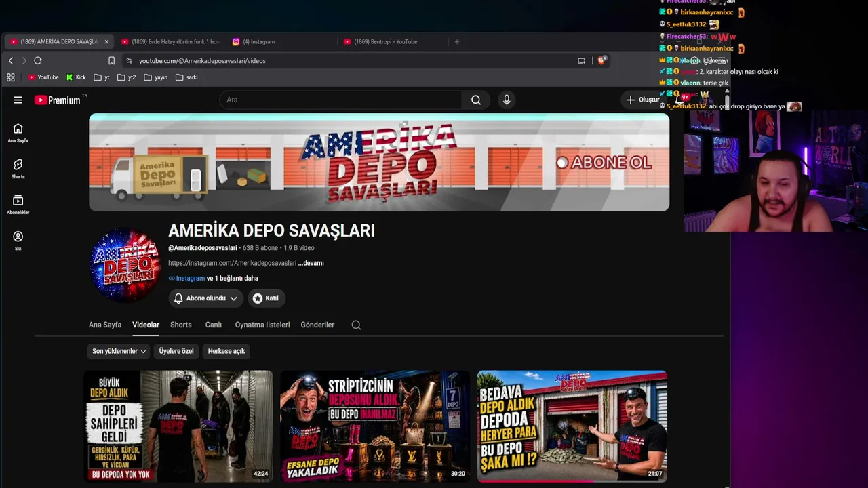The image size is (868, 488).
Task: Click the magnifier search button beside Ara
Action: point(476,100)
